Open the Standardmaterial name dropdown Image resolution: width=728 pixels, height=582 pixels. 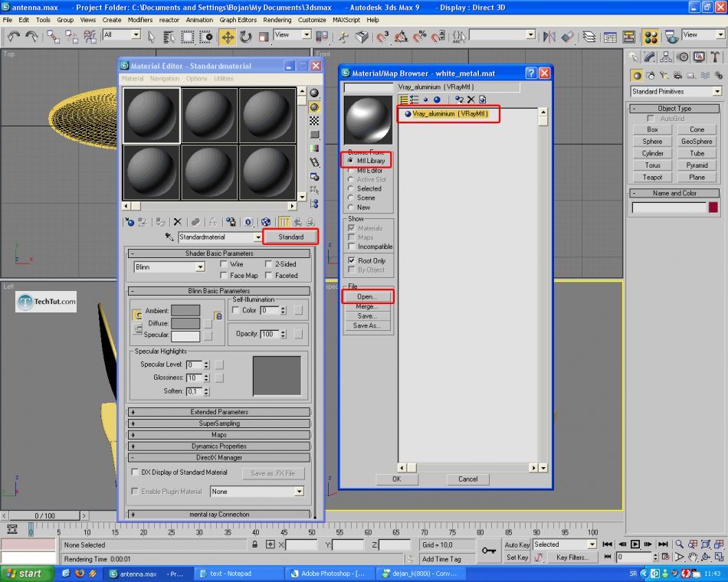[257, 237]
